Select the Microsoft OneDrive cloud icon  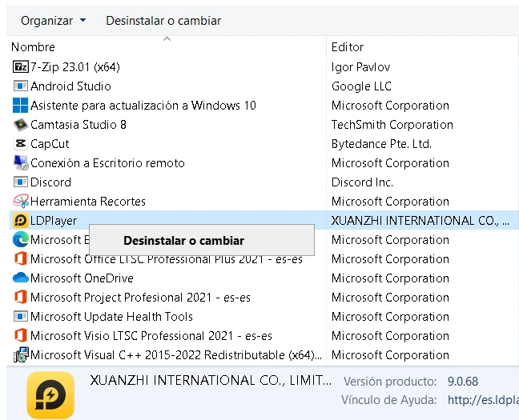21,278
